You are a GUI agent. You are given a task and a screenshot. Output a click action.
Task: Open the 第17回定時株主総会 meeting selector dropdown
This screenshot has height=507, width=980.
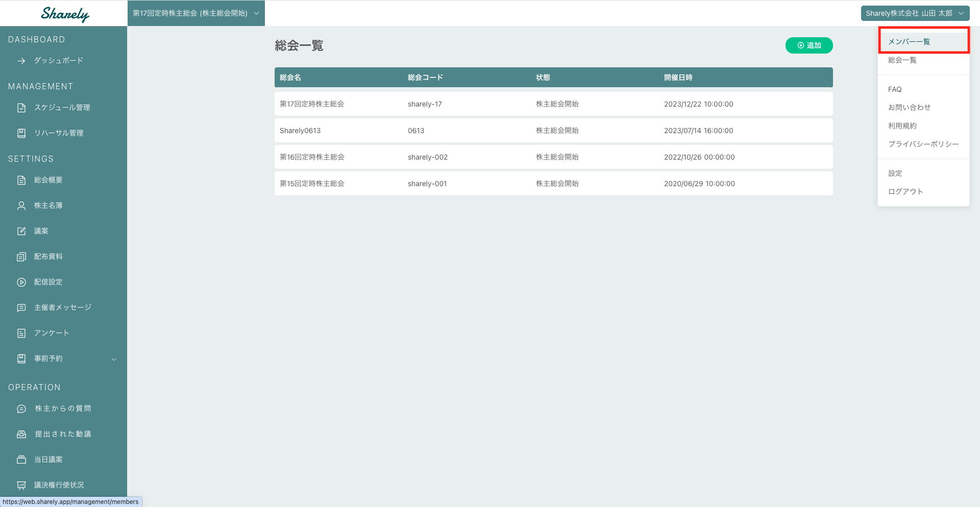coord(196,13)
